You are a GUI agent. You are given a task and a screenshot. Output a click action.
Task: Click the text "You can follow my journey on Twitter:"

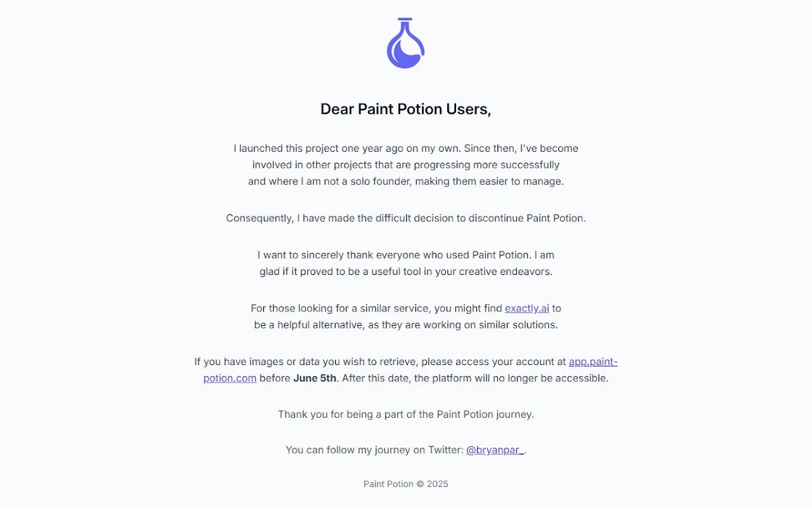point(374,450)
